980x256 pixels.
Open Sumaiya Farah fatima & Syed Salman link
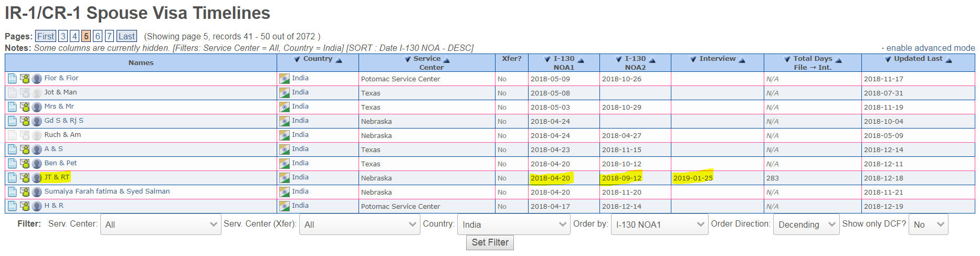(x=107, y=191)
